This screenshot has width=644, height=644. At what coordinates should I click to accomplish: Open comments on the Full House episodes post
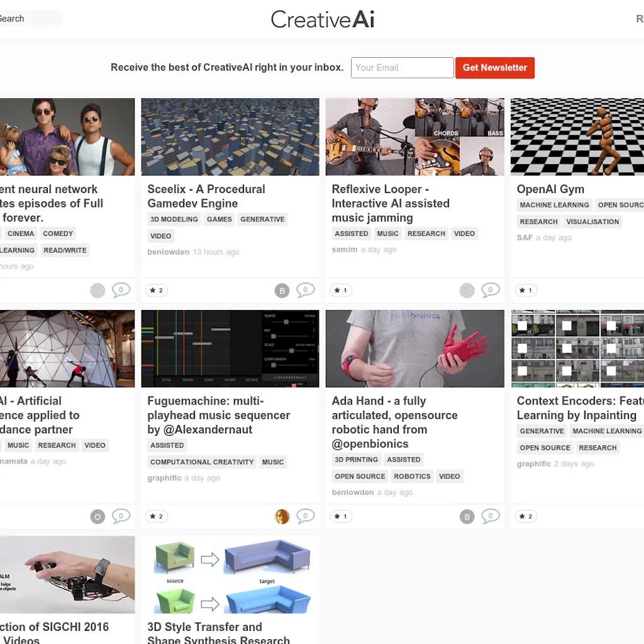(x=121, y=290)
